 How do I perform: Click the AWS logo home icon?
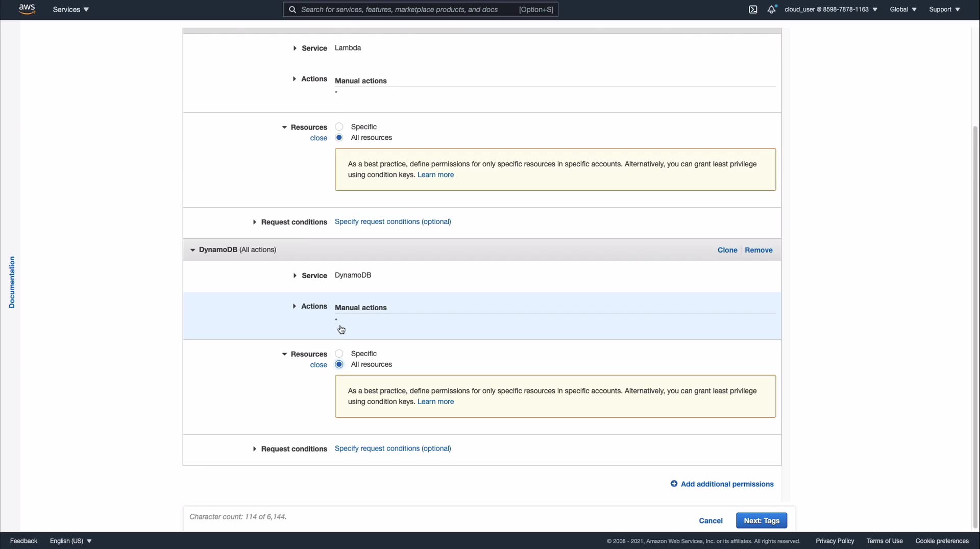[27, 9]
